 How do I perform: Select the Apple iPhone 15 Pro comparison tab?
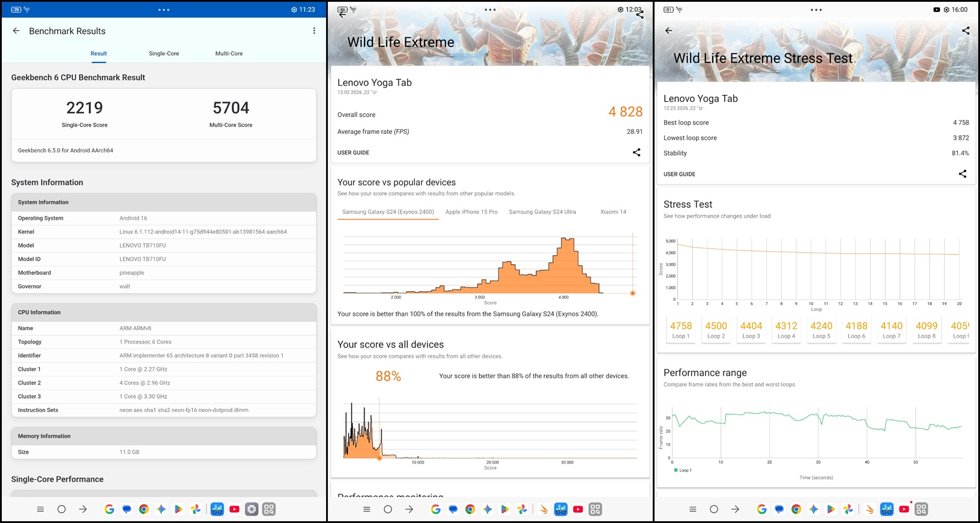(471, 212)
